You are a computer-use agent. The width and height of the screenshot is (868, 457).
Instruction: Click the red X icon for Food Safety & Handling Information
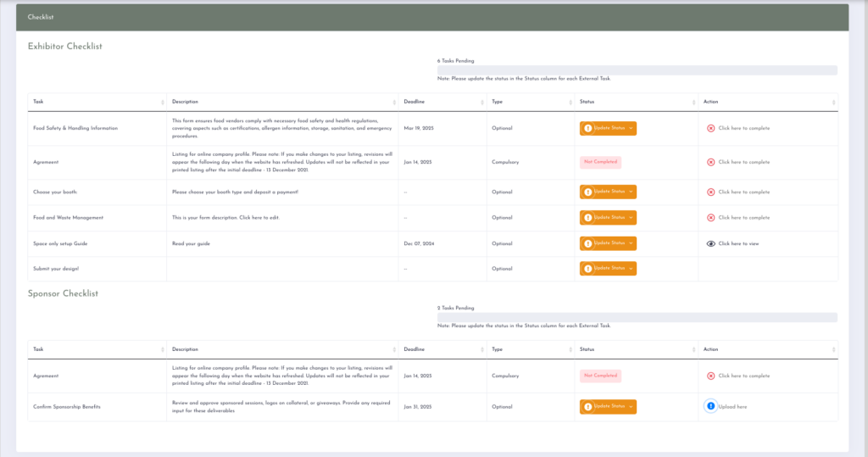(x=711, y=128)
